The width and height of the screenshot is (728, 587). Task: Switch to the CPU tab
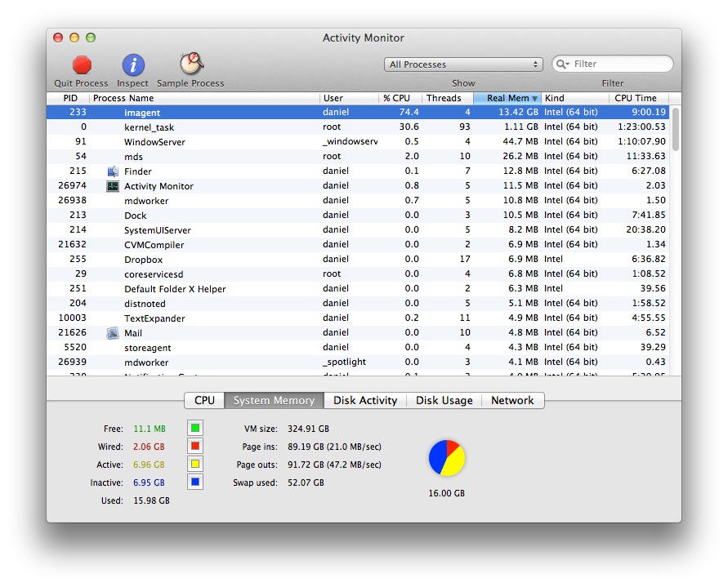pyautogui.click(x=204, y=401)
